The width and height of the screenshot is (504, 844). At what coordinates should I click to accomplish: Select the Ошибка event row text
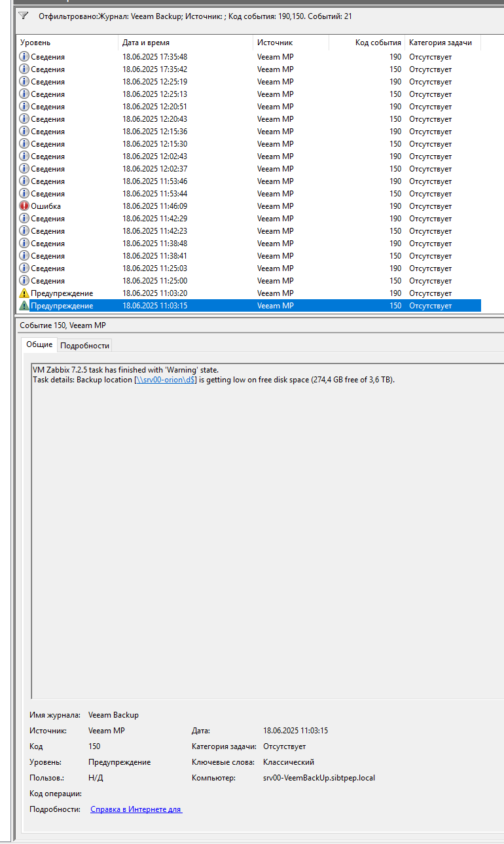click(x=46, y=206)
